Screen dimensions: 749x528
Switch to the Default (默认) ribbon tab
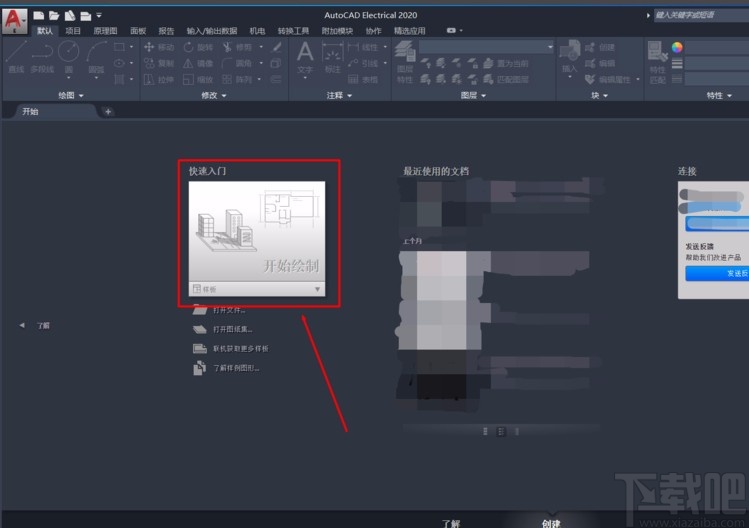(x=45, y=31)
